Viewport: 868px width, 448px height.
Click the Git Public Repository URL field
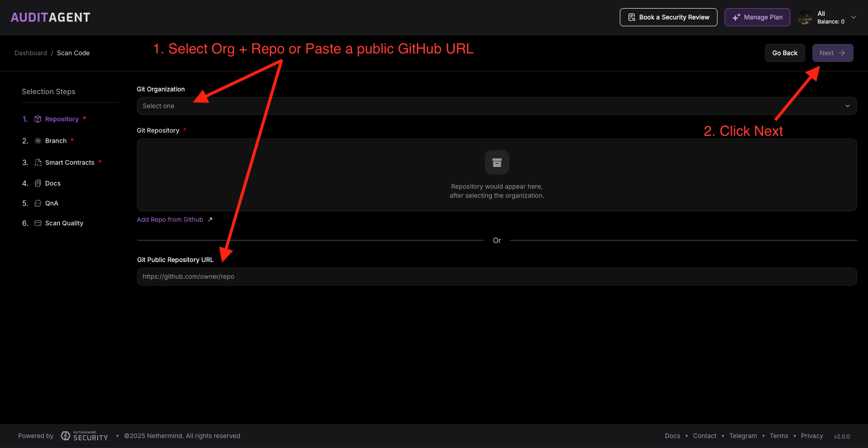496,276
